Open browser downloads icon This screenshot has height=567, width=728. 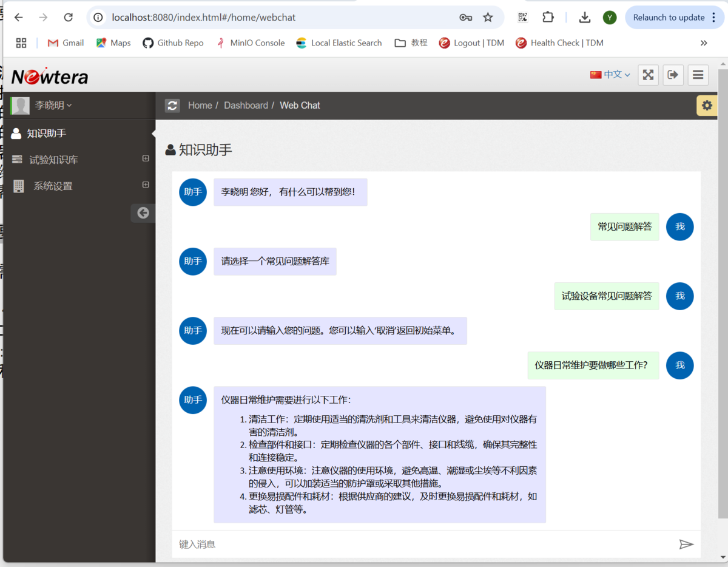(585, 18)
